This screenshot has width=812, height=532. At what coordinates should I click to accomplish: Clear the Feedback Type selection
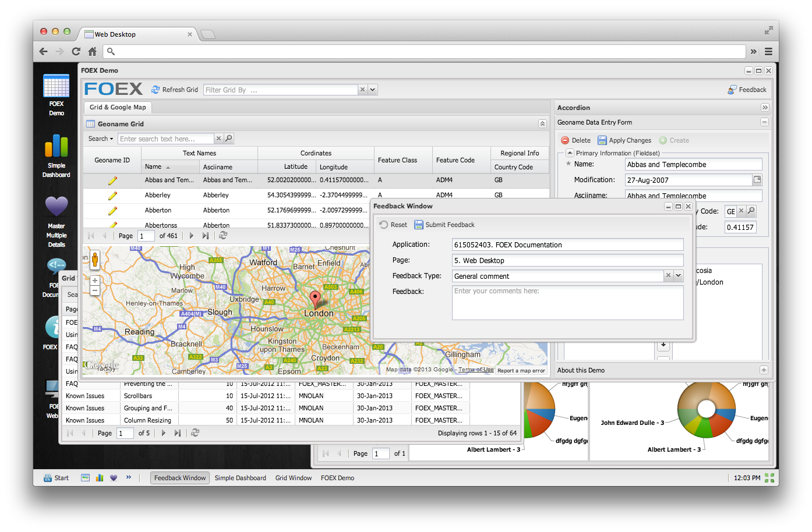click(668, 276)
